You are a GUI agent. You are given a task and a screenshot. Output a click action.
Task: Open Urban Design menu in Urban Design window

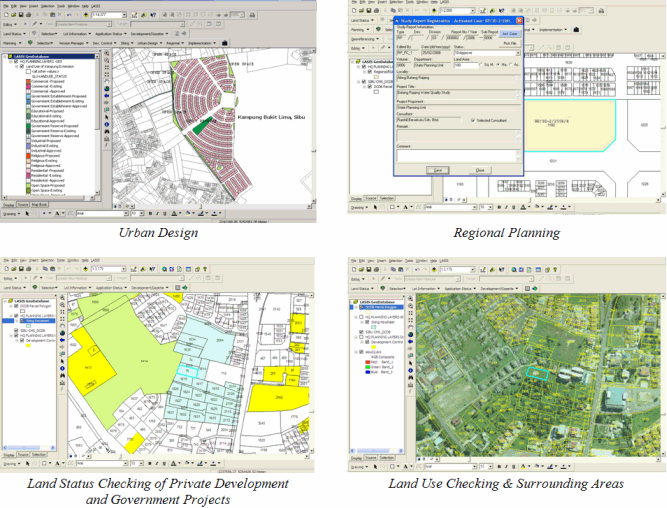(146, 44)
